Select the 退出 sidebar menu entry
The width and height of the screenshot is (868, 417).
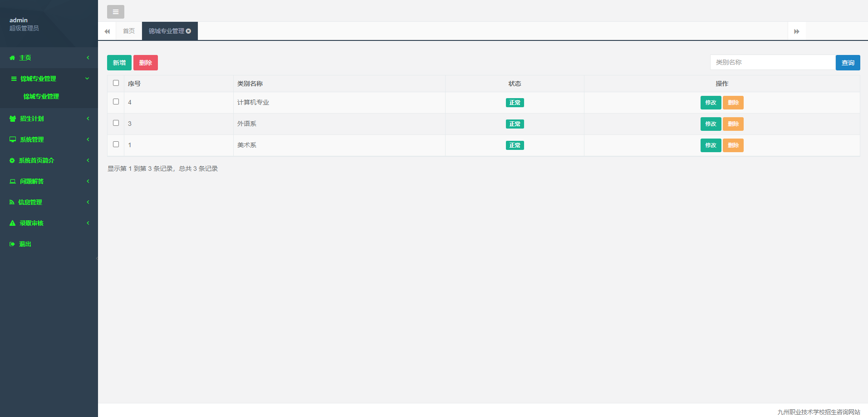click(x=25, y=244)
